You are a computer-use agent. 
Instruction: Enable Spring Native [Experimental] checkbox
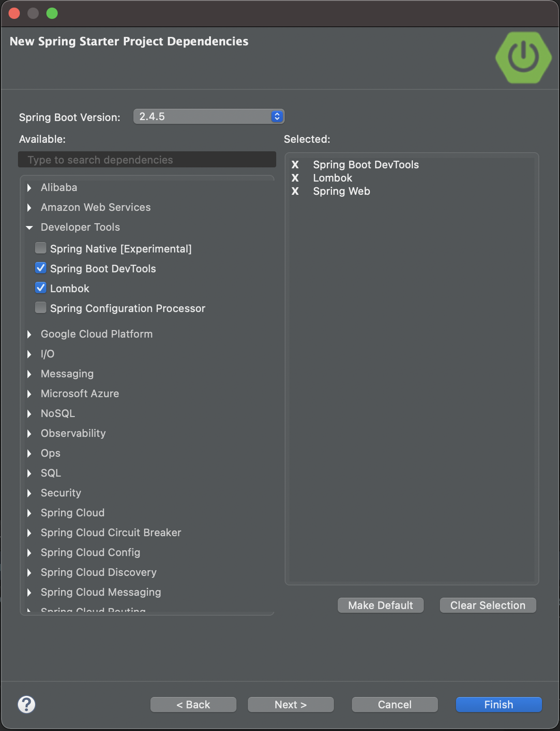click(41, 248)
